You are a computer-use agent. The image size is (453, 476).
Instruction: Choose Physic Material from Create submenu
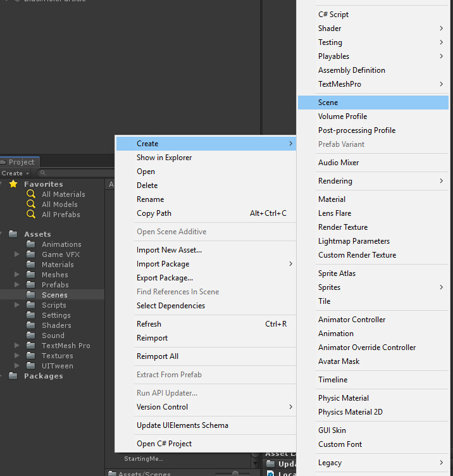click(x=373, y=398)
